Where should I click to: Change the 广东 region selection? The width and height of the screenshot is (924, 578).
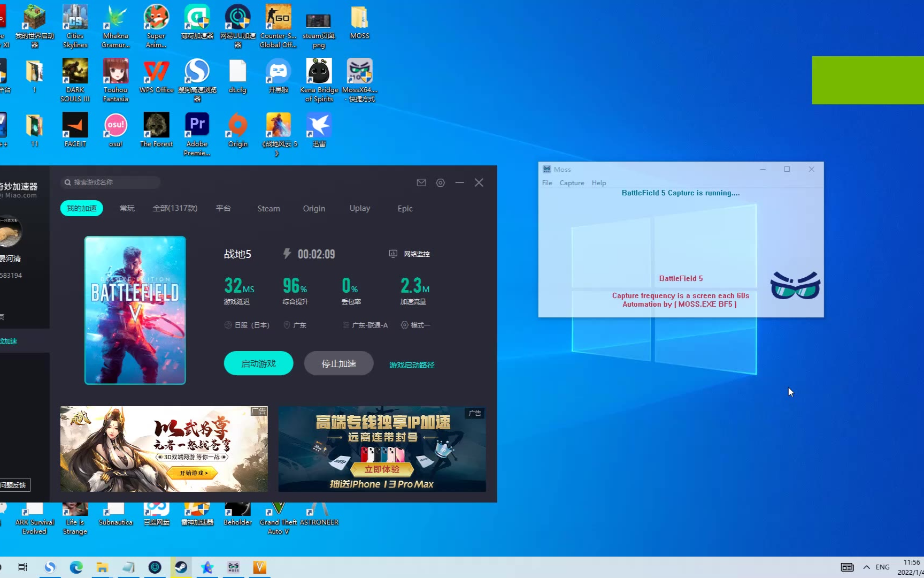295,325
